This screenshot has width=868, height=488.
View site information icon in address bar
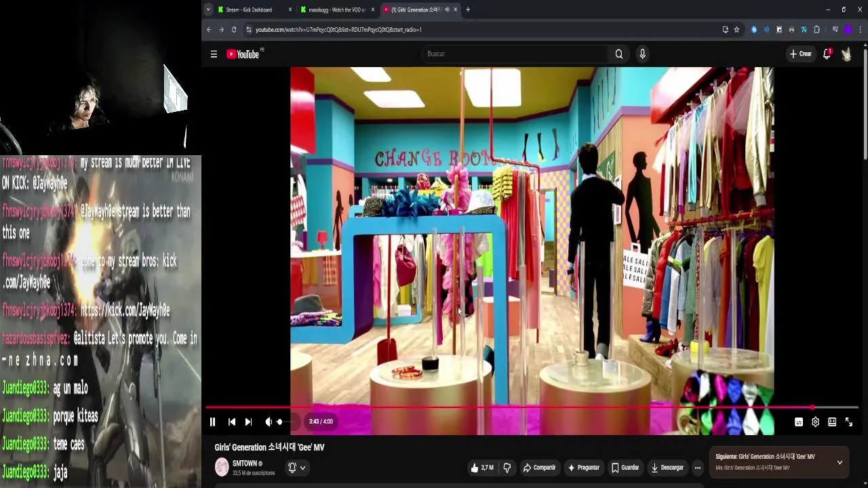[249, 30]
